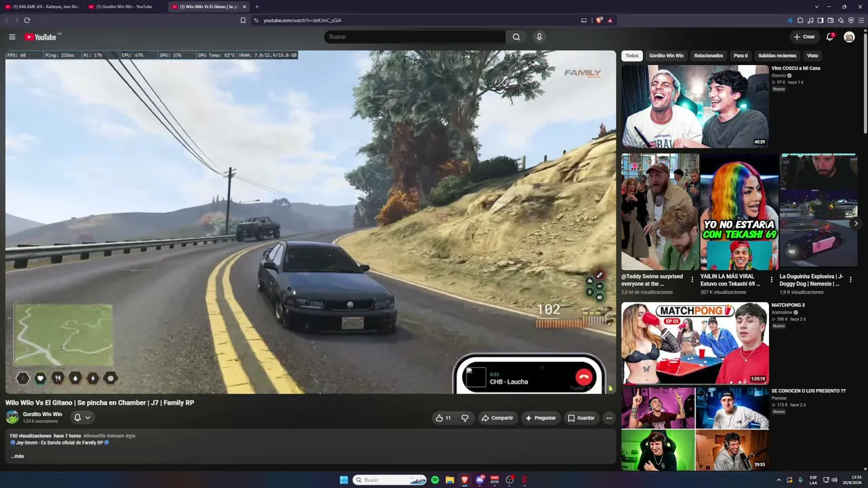Open more actions for the video
The width and height of the screenshot is (868, 488).
click(609, 418)
